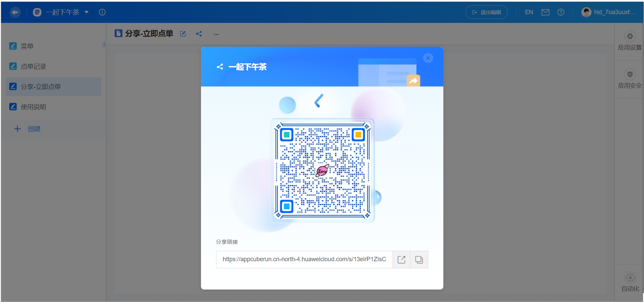Open share link in new window icon
This screenshot has height=302, width=644.
point(401,260)
